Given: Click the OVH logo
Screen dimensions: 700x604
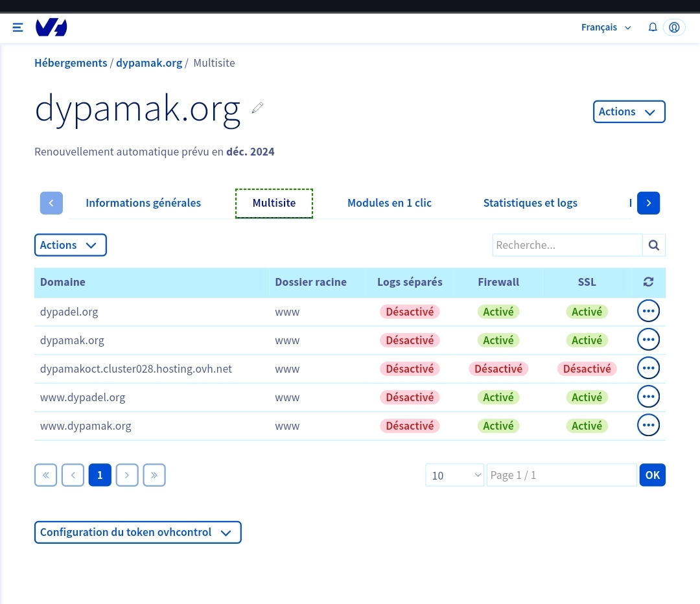Looking at the screenshot, I should click(x=51, y=27).
